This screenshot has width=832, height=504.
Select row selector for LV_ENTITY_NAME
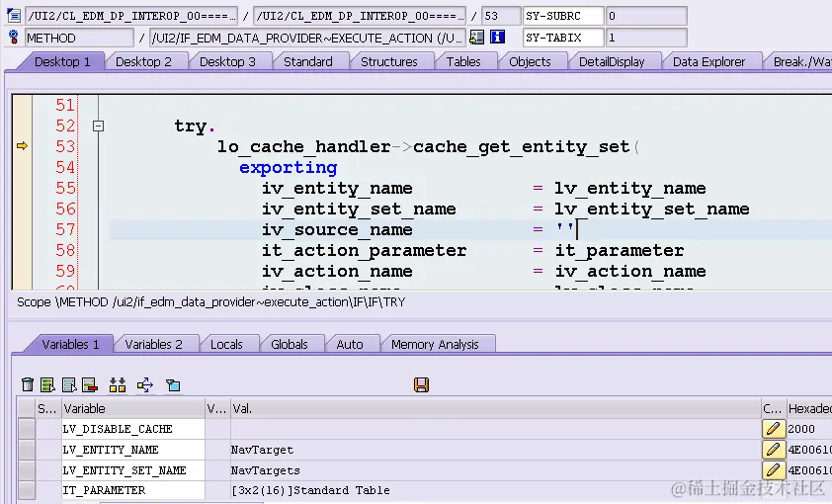point(26,450)
